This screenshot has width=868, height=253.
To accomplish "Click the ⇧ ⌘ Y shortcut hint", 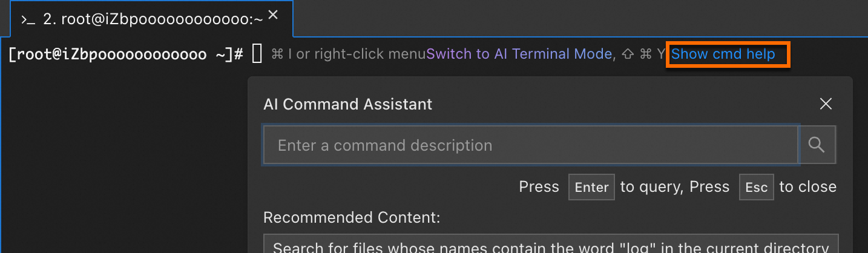I will click(643, 54).
